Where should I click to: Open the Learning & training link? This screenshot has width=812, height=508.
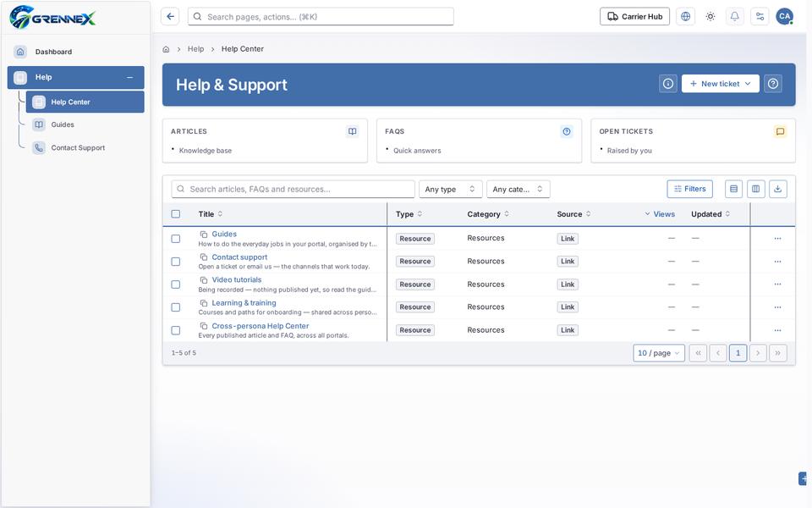coord(244,303)
